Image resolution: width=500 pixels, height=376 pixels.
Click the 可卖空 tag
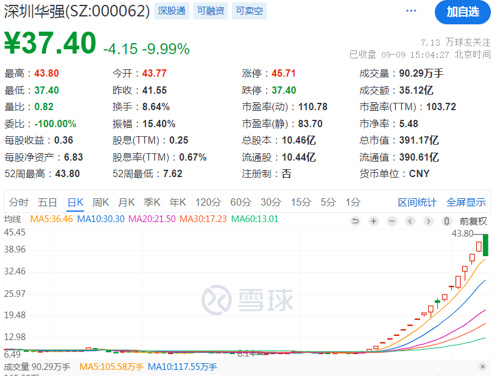[x=249, y=11]
